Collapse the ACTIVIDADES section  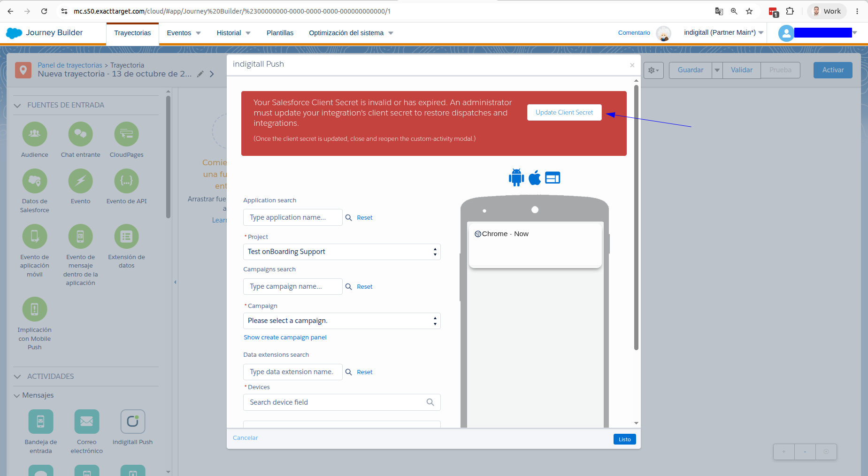pyautogui.click(x=17, y=377)
